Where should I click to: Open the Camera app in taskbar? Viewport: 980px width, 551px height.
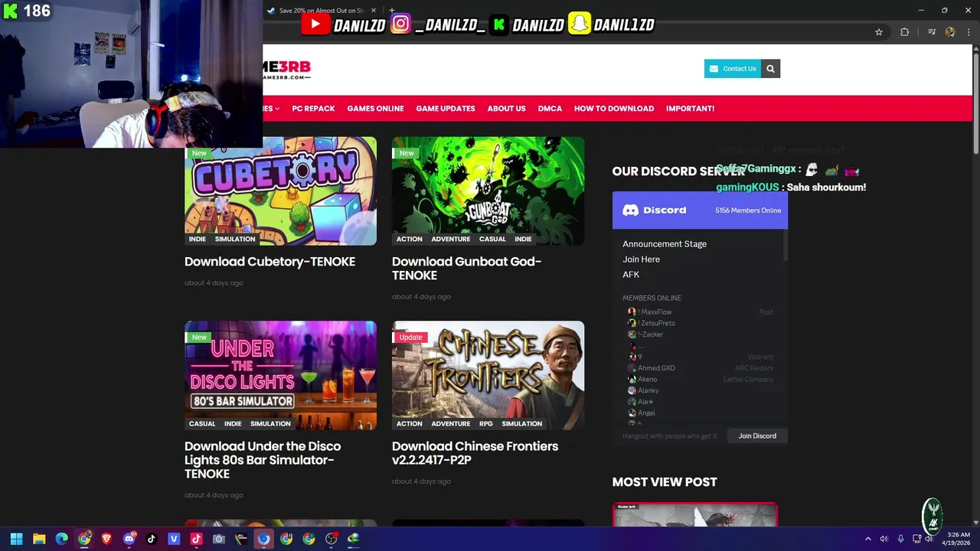point(219,539)
